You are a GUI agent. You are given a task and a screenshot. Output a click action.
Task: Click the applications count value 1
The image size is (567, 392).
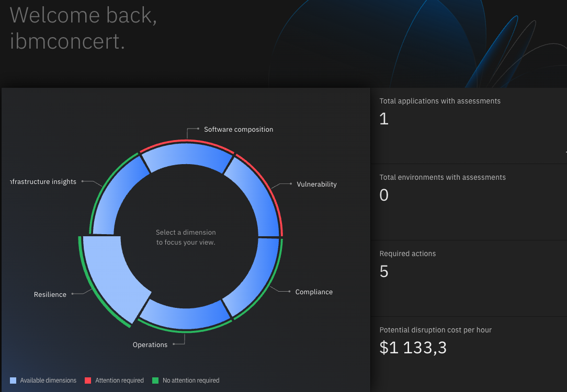pos(384,119)
